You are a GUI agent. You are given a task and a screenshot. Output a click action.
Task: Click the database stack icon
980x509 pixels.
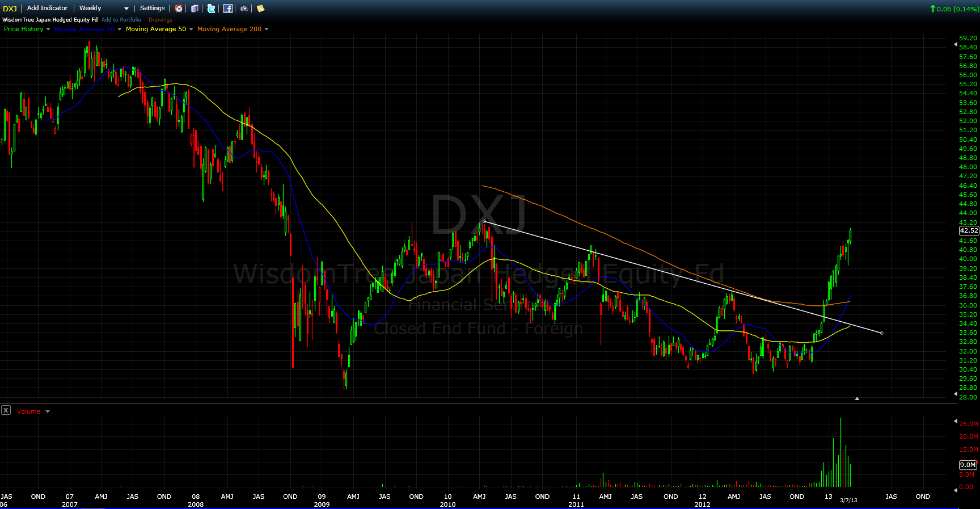195,9
